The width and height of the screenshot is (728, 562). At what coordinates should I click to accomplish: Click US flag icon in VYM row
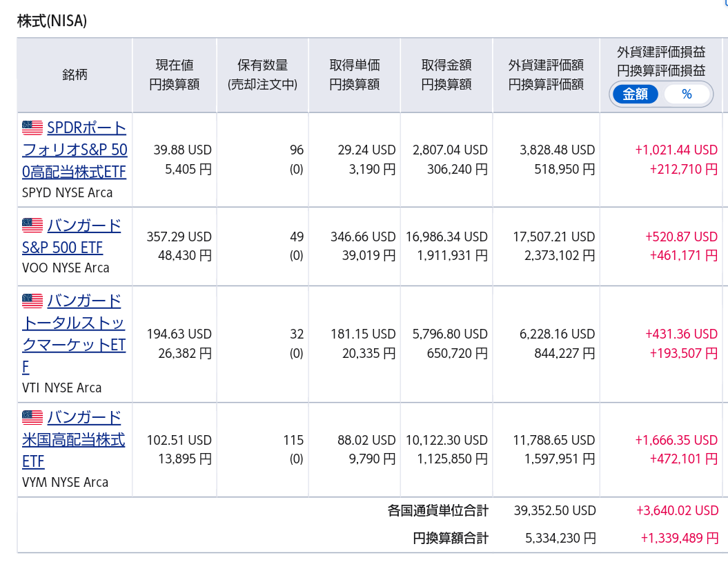pyautogui.click(x=32, y=417)
